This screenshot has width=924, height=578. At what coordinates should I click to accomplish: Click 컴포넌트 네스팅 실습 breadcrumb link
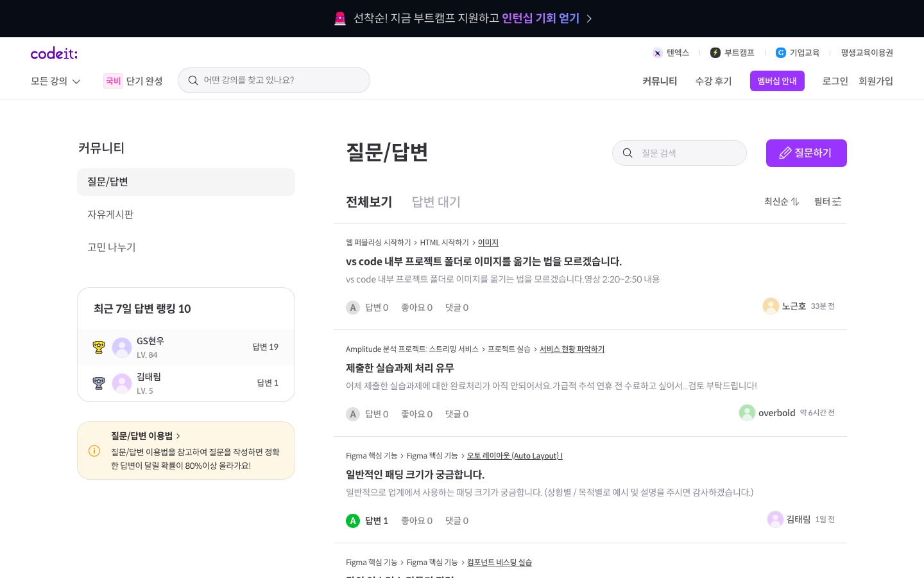click(x=499, y=562)
